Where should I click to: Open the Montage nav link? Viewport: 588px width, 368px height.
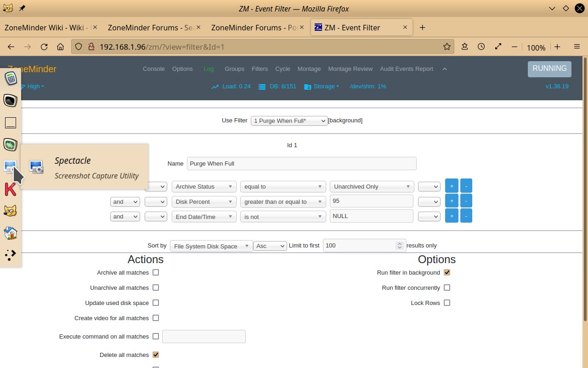tap(309, 69)
